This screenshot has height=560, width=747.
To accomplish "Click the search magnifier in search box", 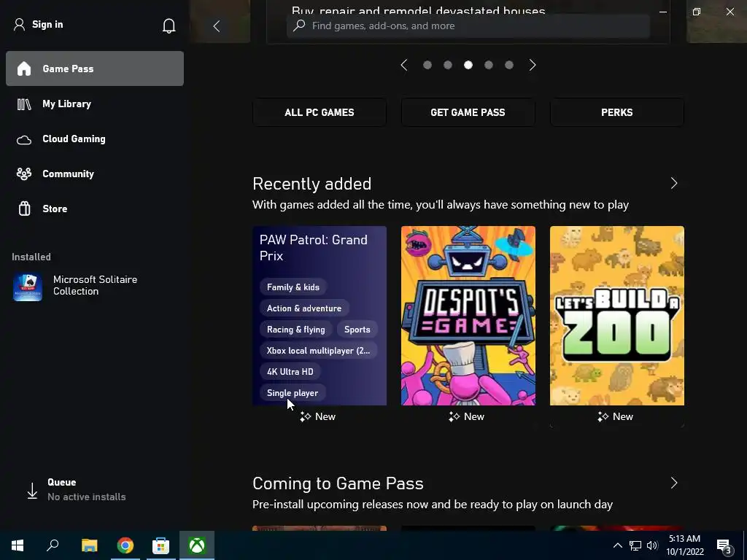I will 299,26.
